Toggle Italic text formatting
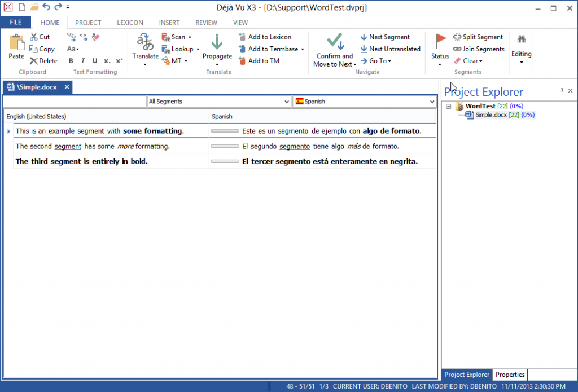 tap(82, 61)
